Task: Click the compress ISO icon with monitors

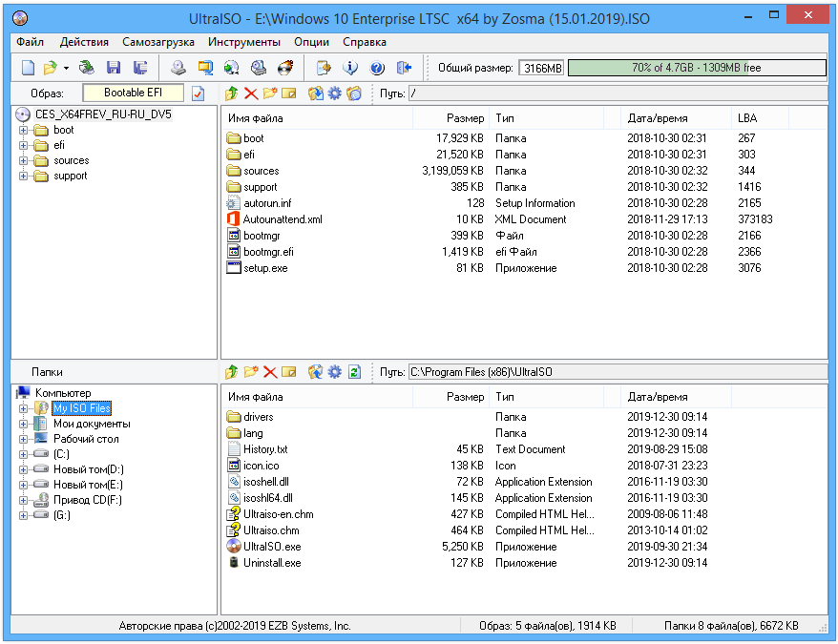Action: (205, 68)
